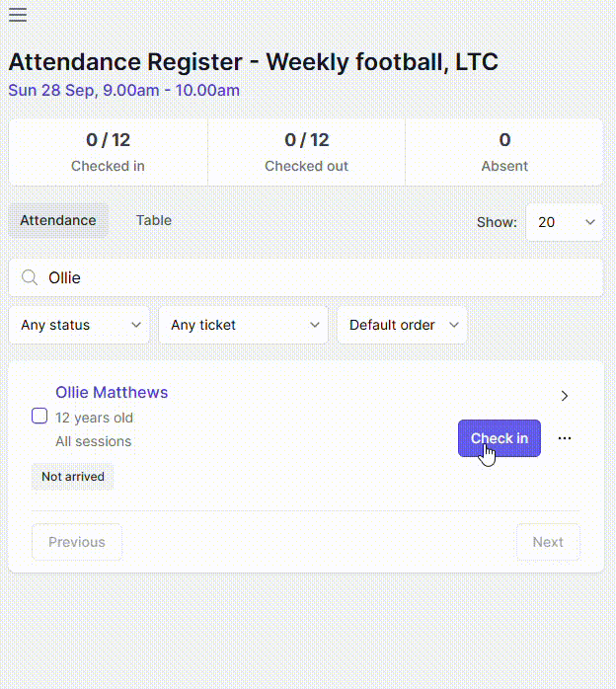
Task: Click the Checked in count card
Action: tap(108, 152)
